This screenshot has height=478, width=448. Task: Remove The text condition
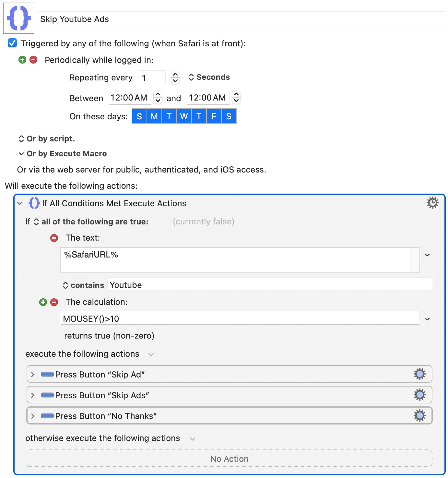54,238
